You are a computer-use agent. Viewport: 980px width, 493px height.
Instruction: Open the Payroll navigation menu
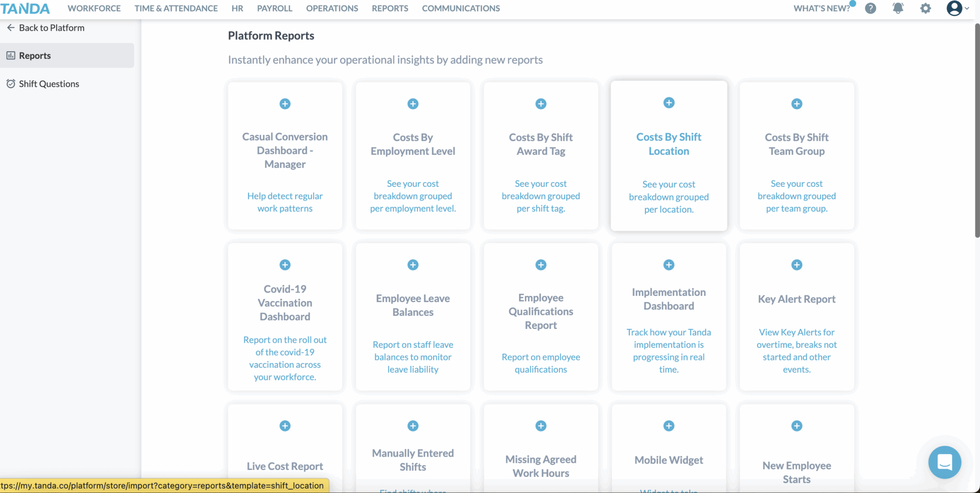[x=275, y=8]
